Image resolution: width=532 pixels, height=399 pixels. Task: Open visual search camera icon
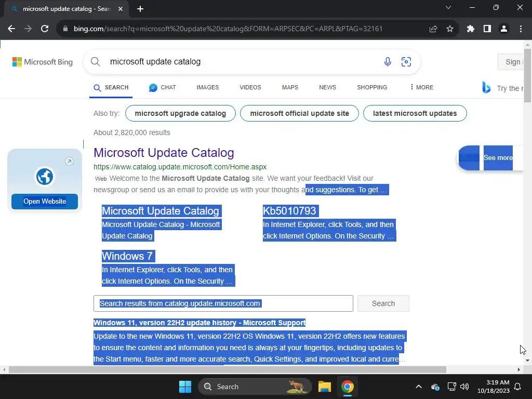click(x=406, y=62)
